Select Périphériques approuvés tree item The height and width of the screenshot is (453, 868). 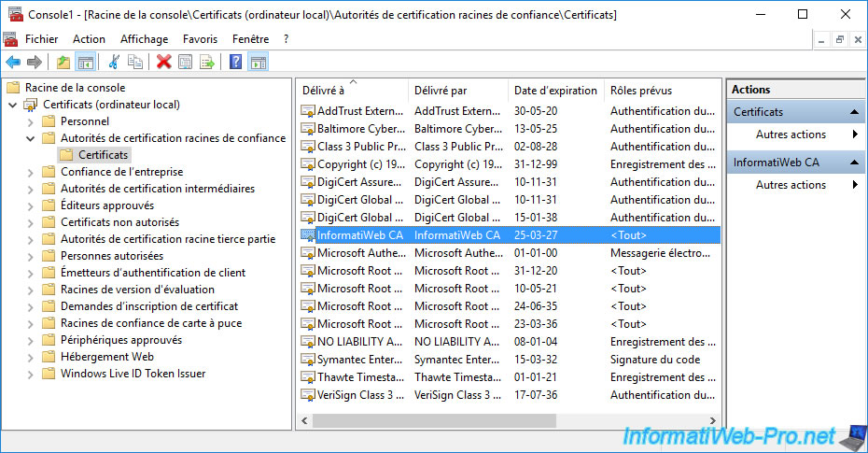coord(121,340)
